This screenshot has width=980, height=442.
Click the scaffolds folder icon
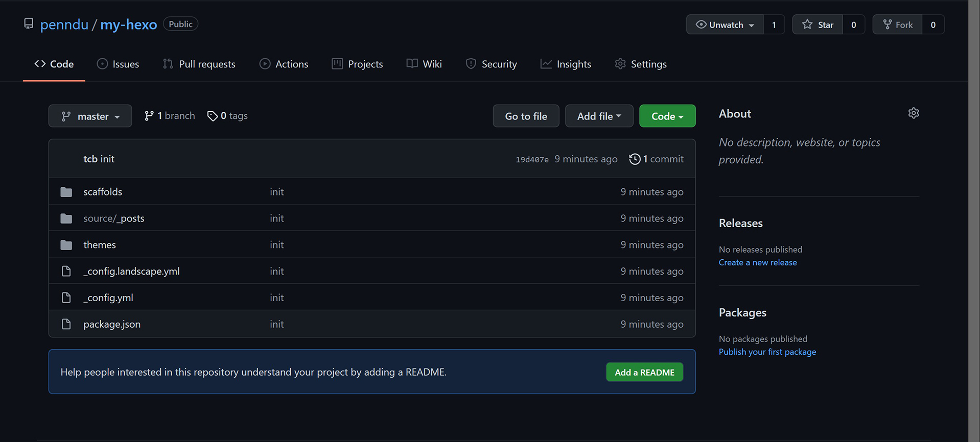point(66,192)
